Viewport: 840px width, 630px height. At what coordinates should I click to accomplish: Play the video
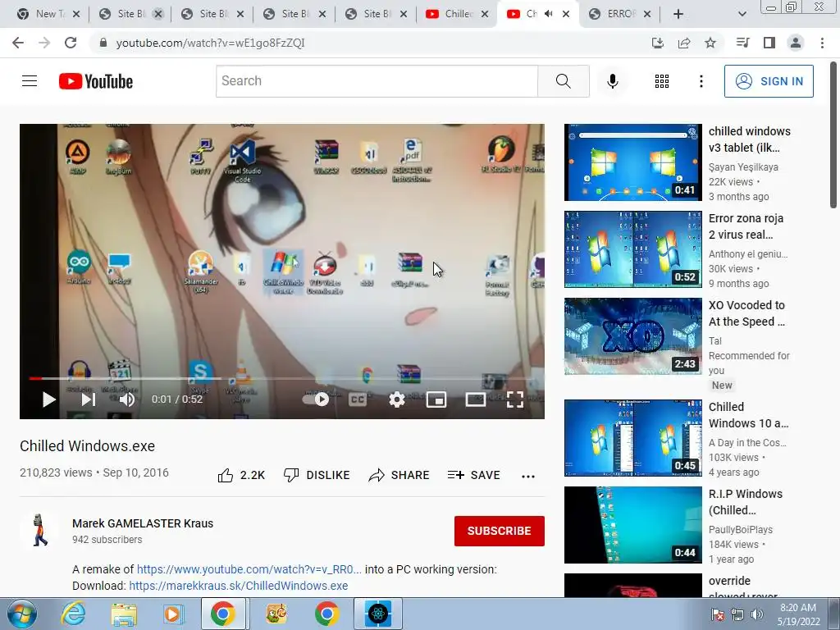pos(48,399)
